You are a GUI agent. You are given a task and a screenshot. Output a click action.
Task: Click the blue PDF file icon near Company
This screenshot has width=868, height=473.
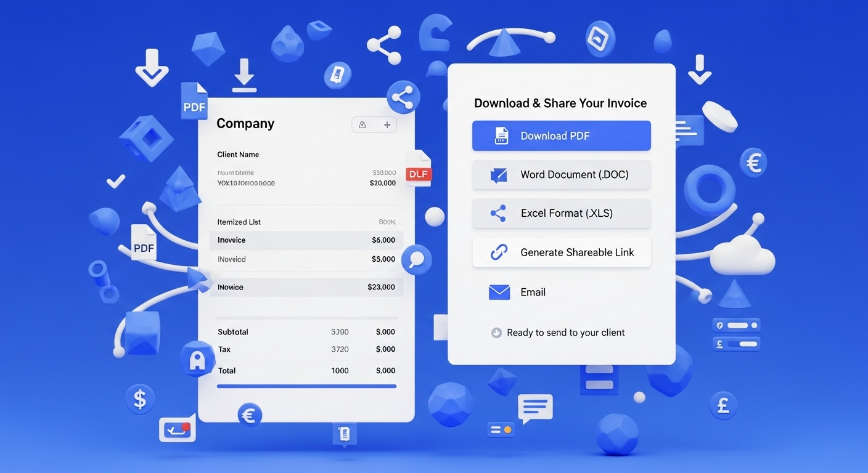point(194,103)
